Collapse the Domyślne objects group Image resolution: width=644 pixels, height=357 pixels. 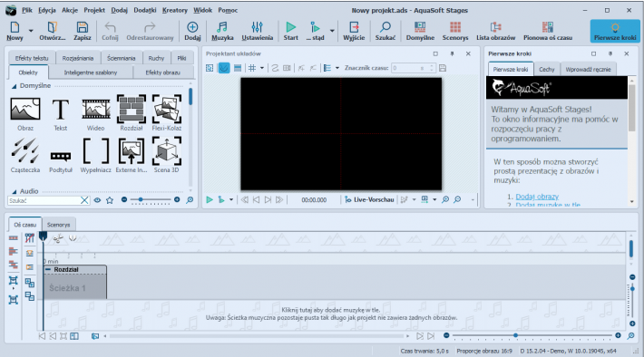[x=14, y=86]
